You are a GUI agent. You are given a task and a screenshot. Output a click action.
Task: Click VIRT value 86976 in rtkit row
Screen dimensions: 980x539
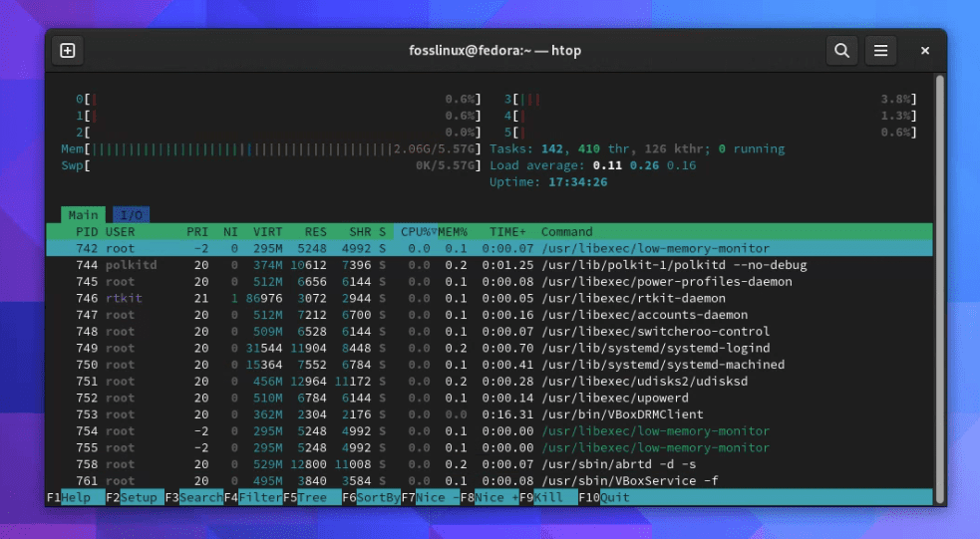click(x=264, y=299)
